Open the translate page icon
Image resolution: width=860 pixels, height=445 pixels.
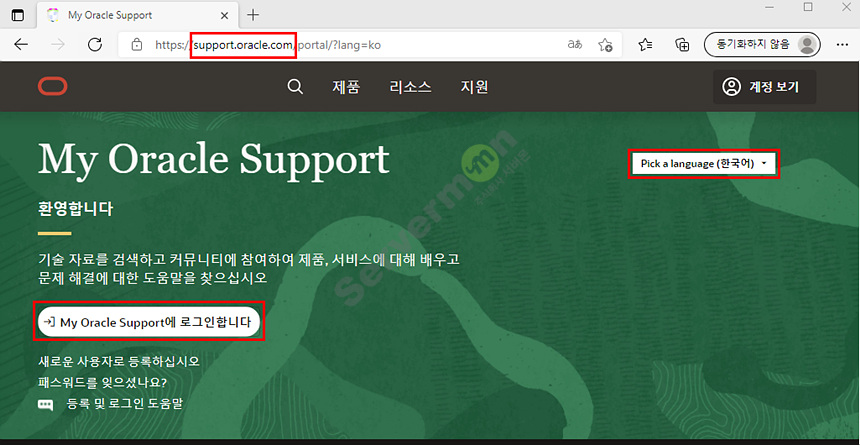pyautogui.click(x=574, y=45)
